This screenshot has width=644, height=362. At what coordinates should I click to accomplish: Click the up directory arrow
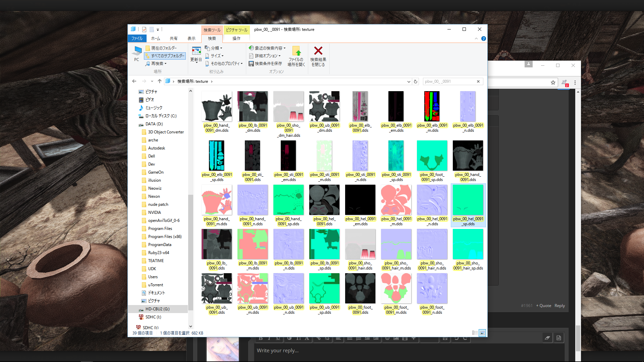click(160, 81)
